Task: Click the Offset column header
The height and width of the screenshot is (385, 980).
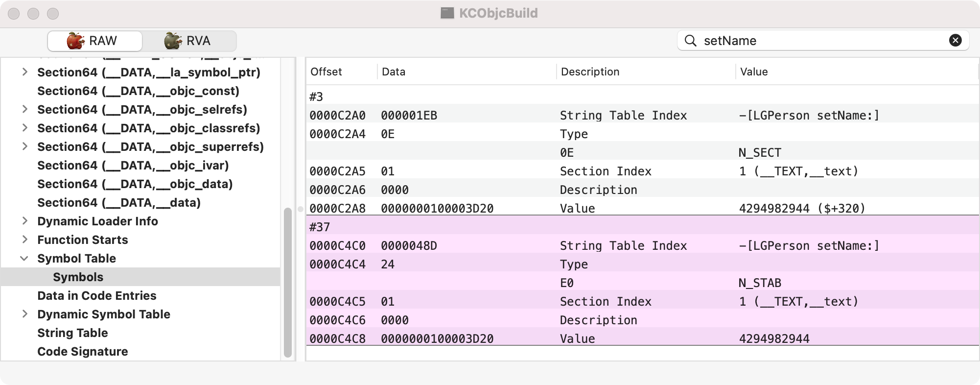Action: [x=327, y=72]
